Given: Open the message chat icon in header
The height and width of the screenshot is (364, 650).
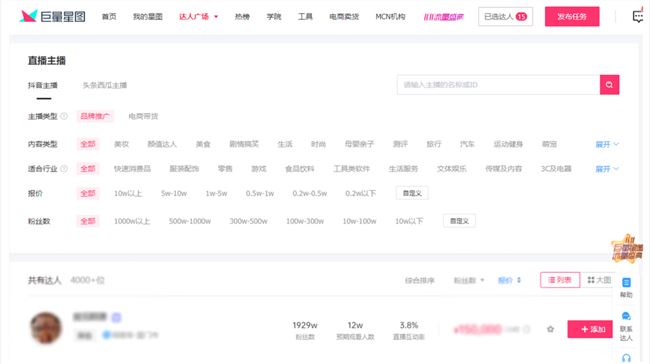Looking at the screenshot, I should point(638,16).
